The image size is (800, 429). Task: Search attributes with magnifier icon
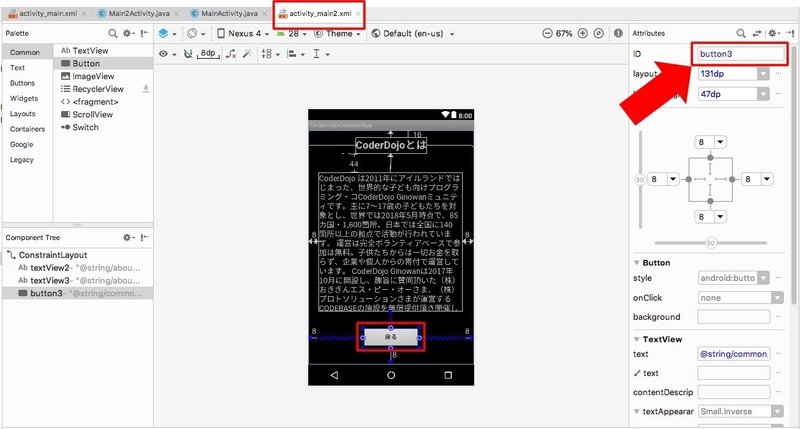pyautogui.click(x=741, y=33)
